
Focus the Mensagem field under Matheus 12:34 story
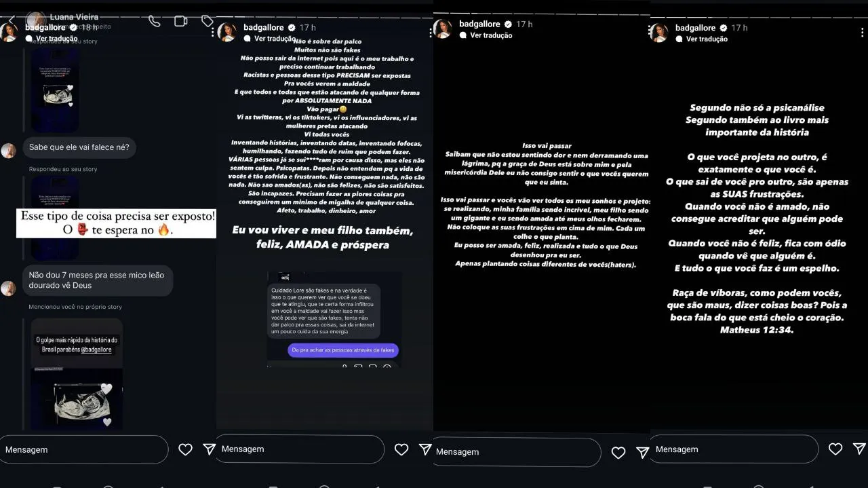(734, 449)
